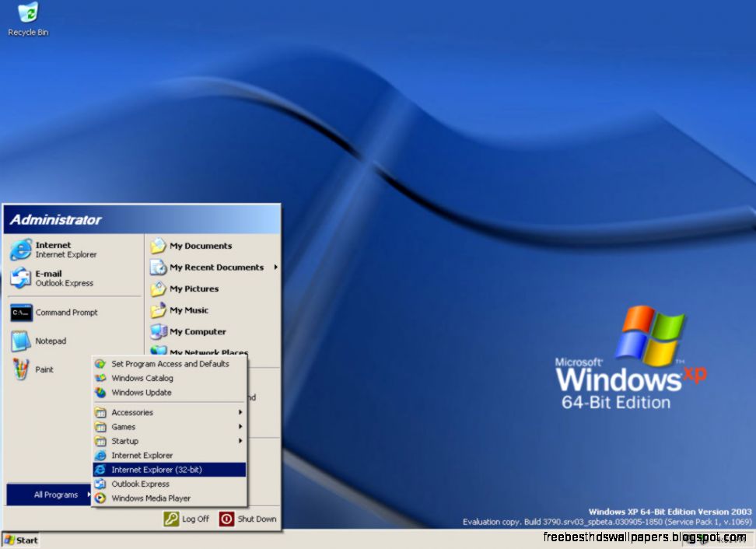
Task: Click the Startup folder label
Action: tap(125, 441)
